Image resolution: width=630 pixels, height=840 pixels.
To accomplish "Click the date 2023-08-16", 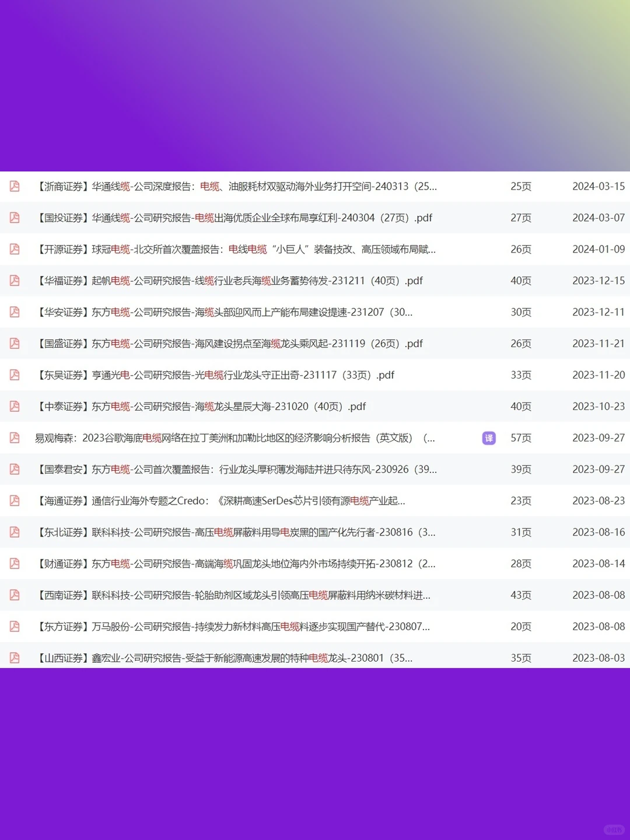I will (x=598, y=533).
